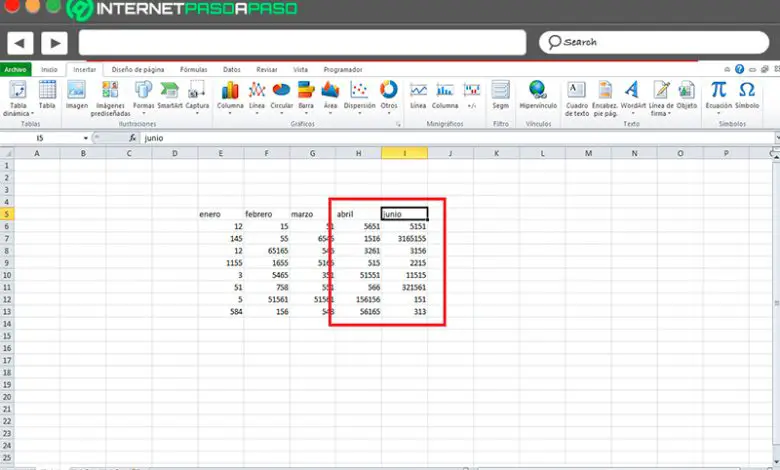Select column E header
Viewport: 780px width, 470px height.
point(220,153)
